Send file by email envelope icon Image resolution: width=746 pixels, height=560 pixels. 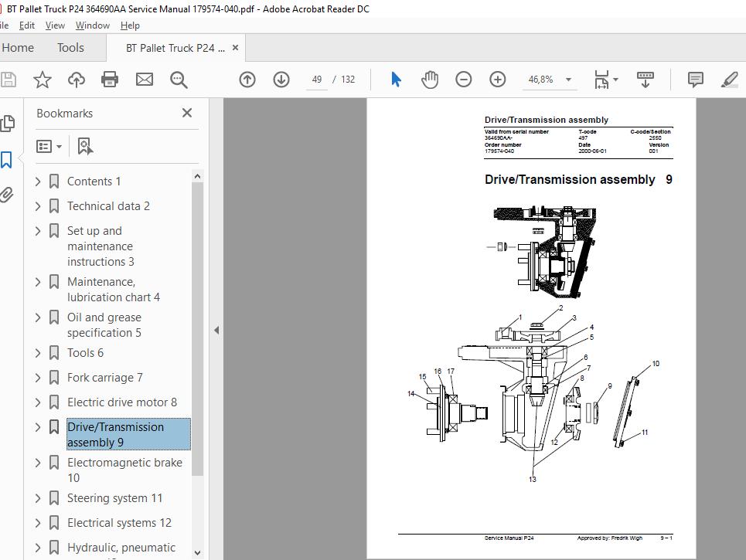pyautogui.click(x=144, y=80)
